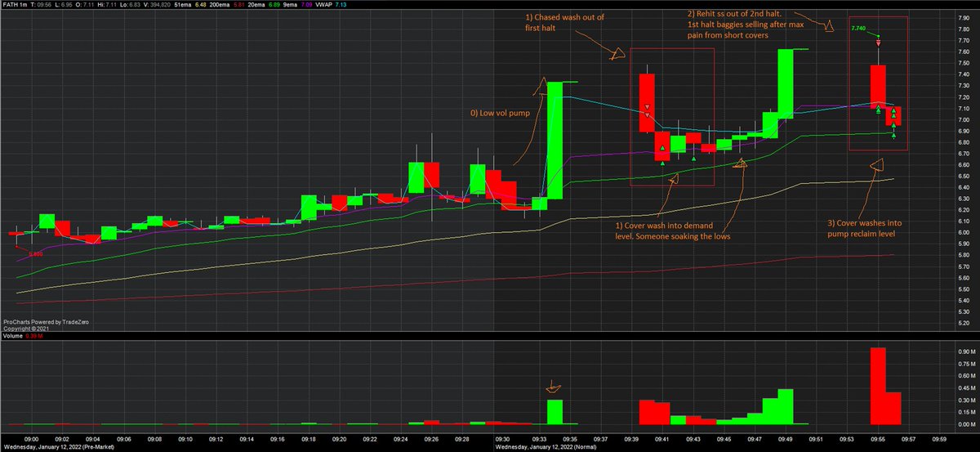
Task: Click the 200ema value 5.81
Action: click(238, 5)
